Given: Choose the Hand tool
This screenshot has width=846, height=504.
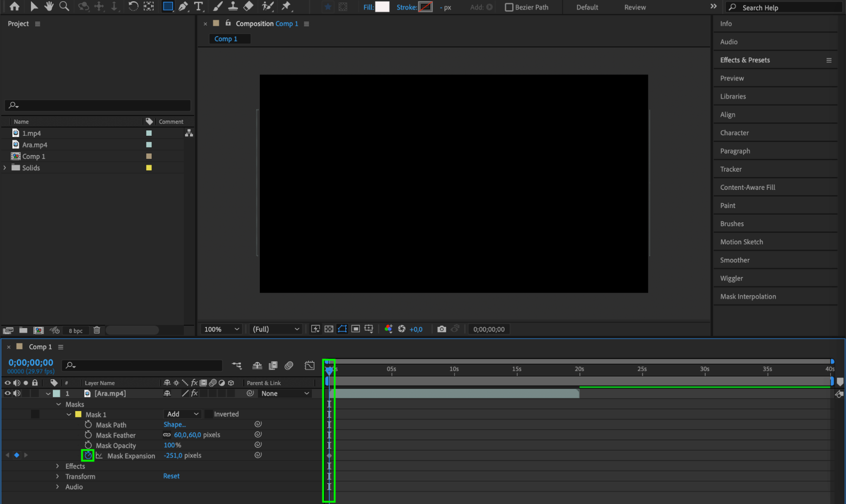Looking at the screenshot, I should [x=49, y=6].
